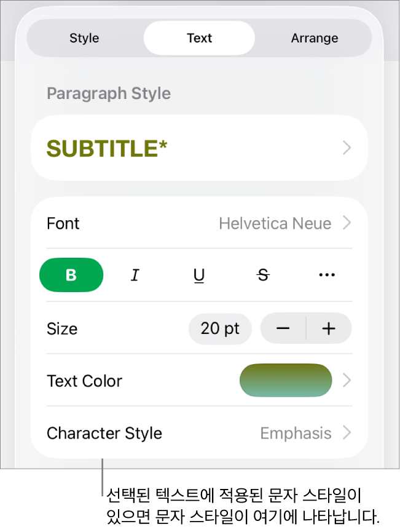Open more text options ellipsis
The width and height of the screenshot is (400, 532).
[327, 275]
